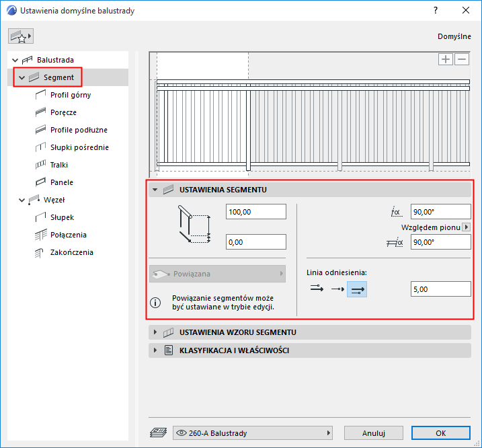Click the Połączenia connections icon
This screenshot has width=482, height=448.
(x=40, y=235)
